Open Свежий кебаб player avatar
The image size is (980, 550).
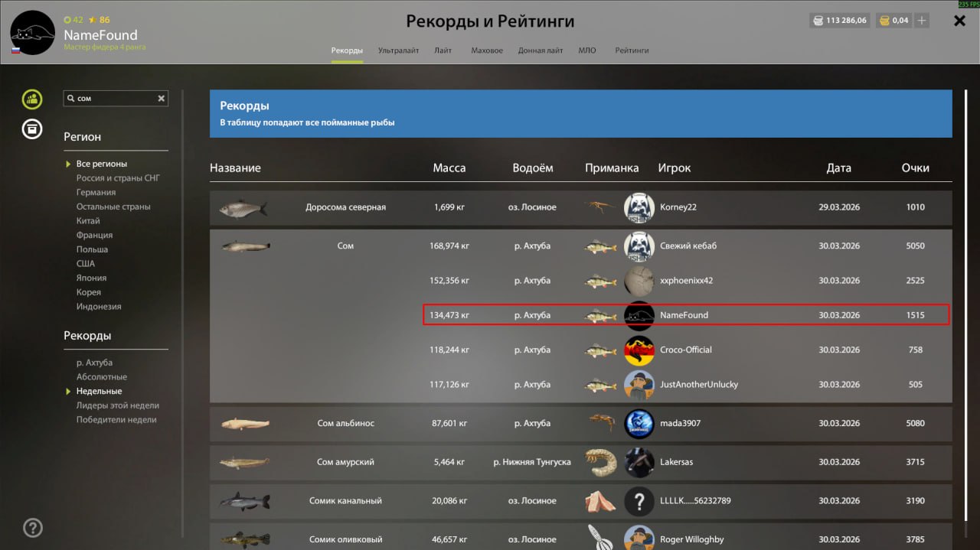(639, 246)
